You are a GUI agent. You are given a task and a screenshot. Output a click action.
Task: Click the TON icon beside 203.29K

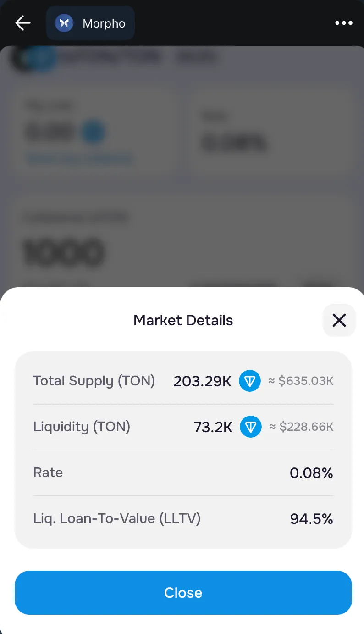pyautogui.click(x=250, y=381)
